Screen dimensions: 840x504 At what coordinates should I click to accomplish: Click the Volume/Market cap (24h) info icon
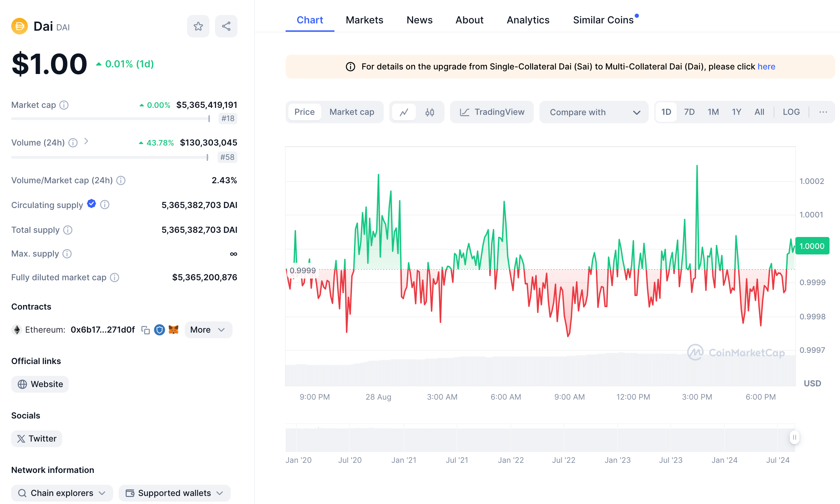(x=121, y=180)
